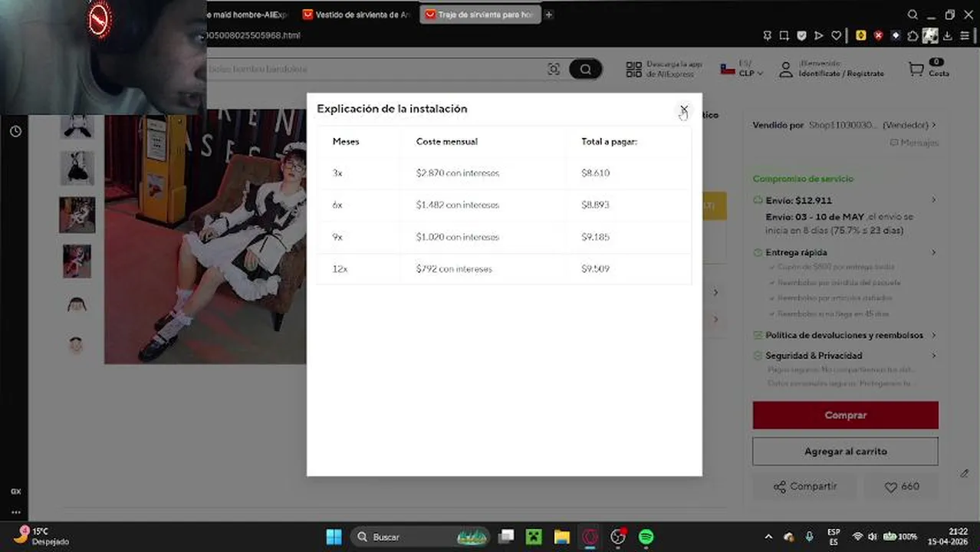Select the black wig accessory thumbnail

click(x=77, y=304)
